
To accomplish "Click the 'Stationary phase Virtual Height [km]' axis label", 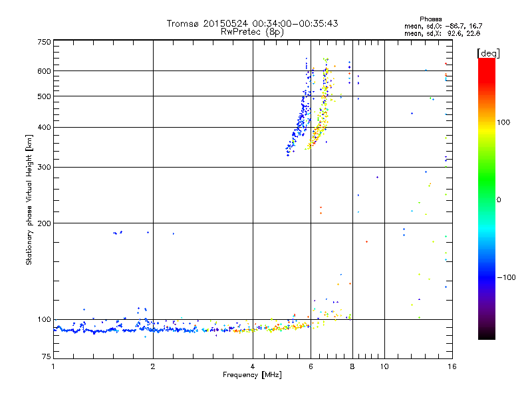I will click(x=29, y=199).
